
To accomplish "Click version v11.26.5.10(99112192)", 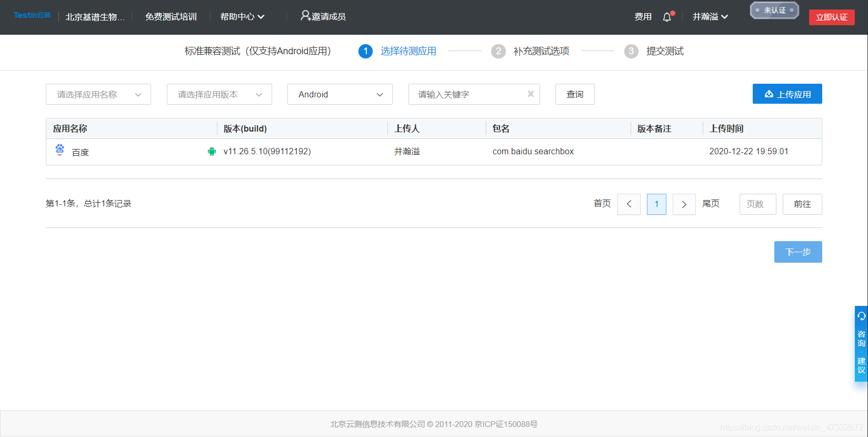I will point(267,152).
